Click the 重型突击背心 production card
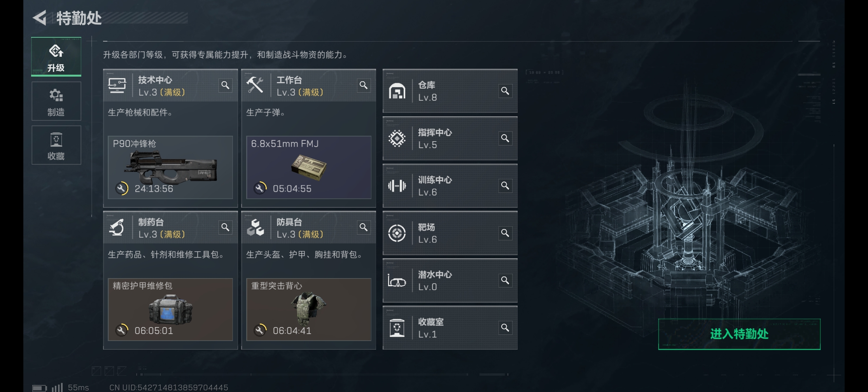The width and height of the screenshot is (868, 392). [x=309, y=310]
